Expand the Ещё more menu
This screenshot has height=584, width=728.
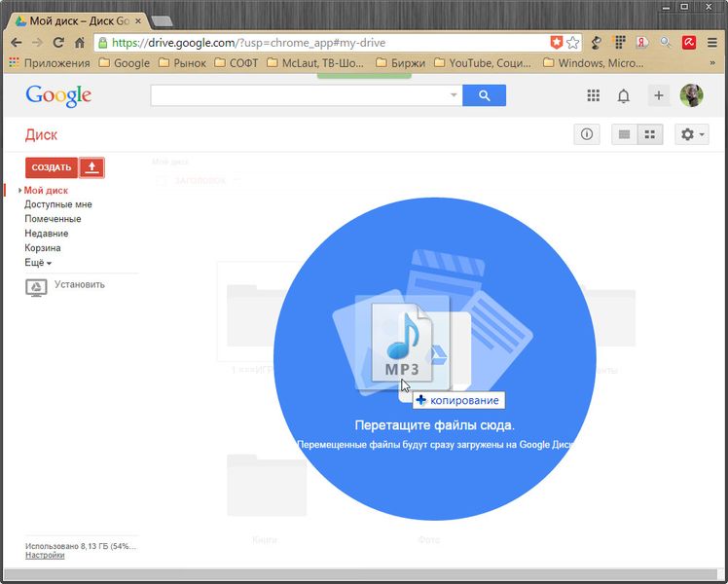click(x=38, y=263)
